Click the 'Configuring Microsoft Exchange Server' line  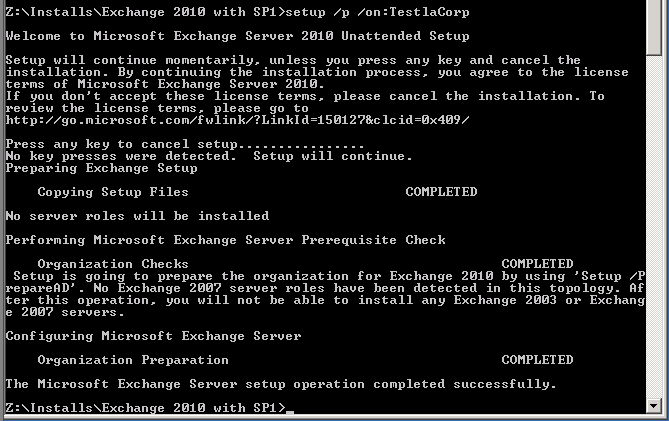(153, 336)
